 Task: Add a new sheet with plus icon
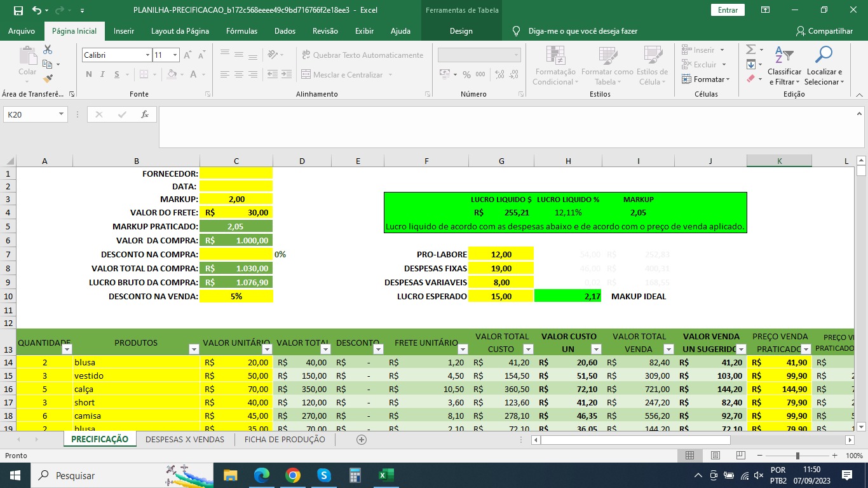tap(362, 439)
